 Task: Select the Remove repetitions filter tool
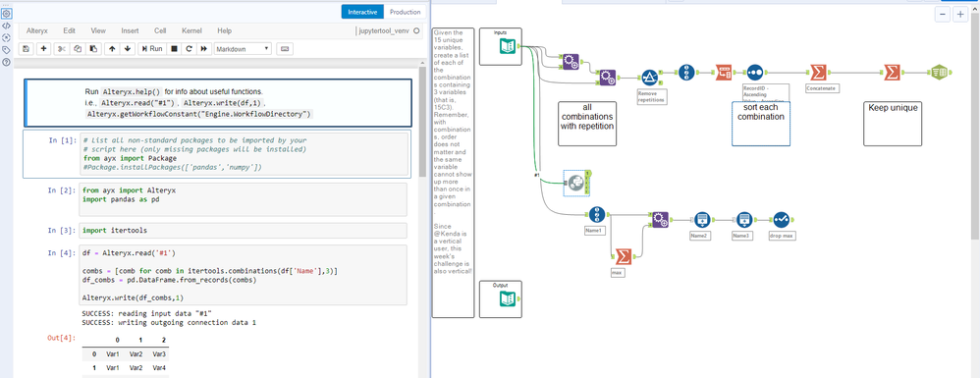650,78
